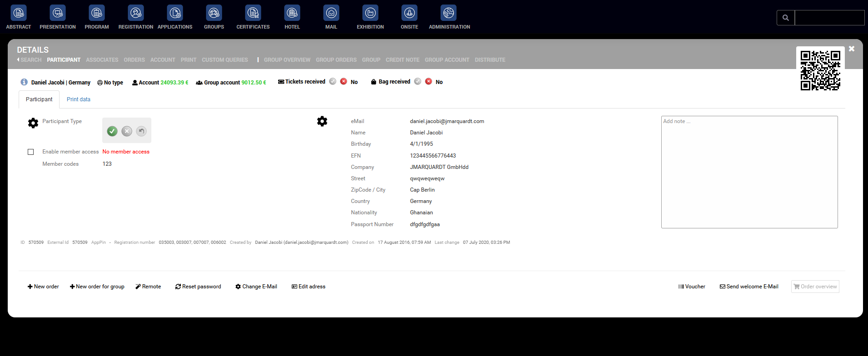The width and height of the screenshot is (868, 356).
Task: Click Account balance 24093.39 €
Action: 160,83
